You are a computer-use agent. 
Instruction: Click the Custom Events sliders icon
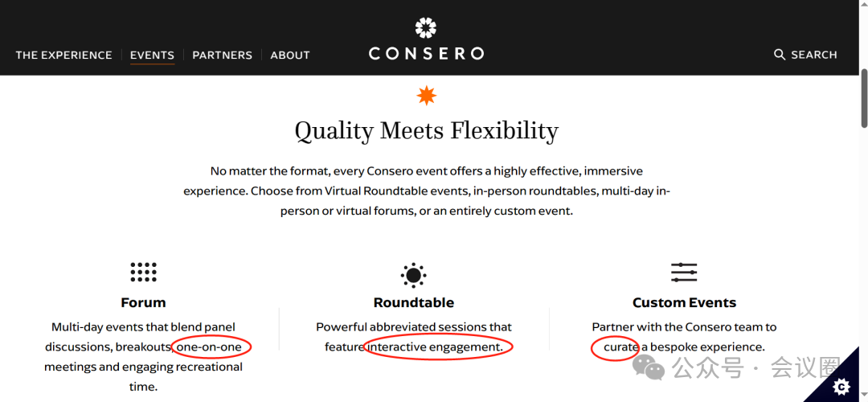coord(684,273)
